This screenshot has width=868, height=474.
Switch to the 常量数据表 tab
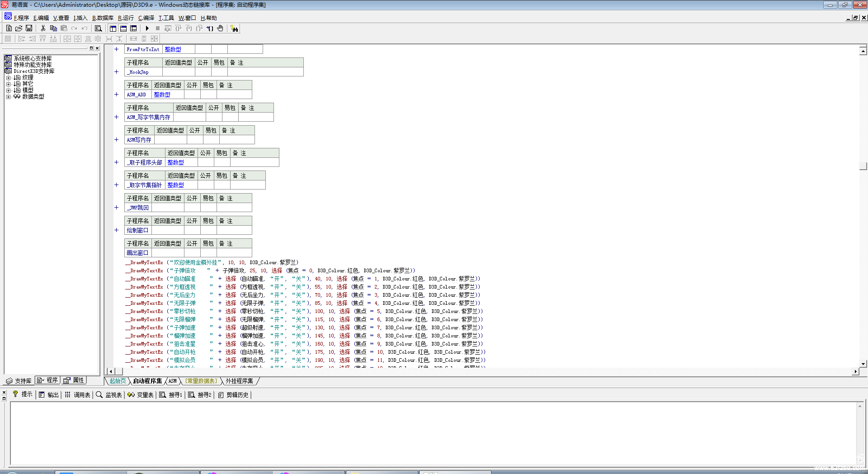point(201,381)
